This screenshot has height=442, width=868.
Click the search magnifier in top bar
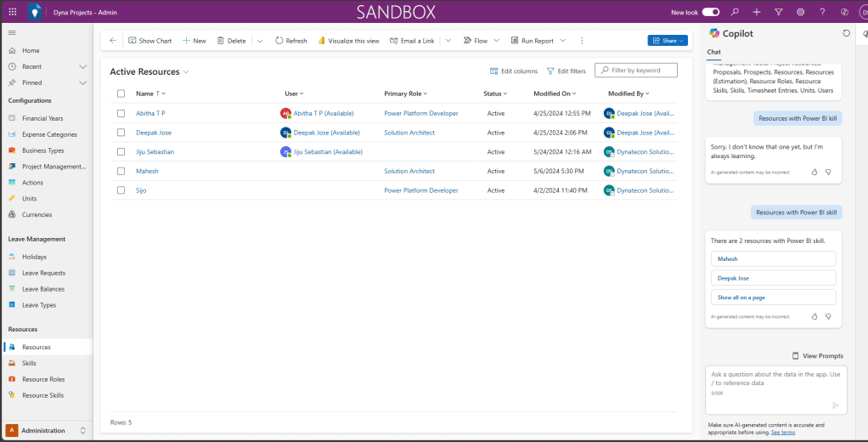point(735,12)
